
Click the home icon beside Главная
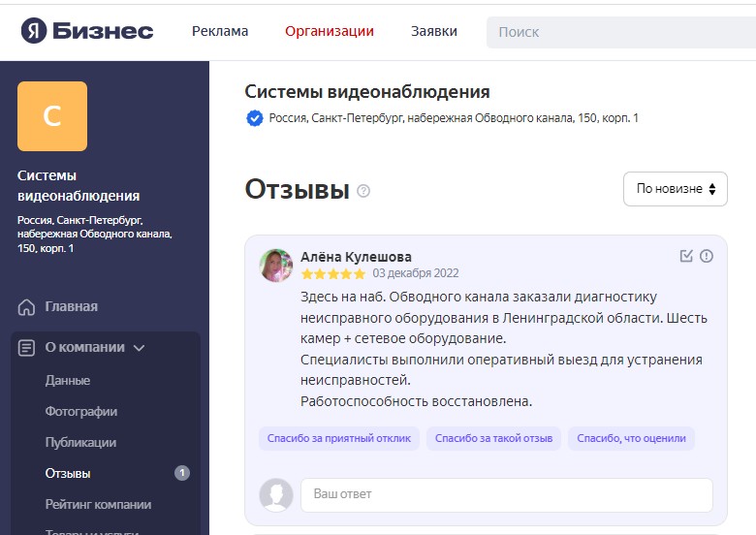click(27, 307)
